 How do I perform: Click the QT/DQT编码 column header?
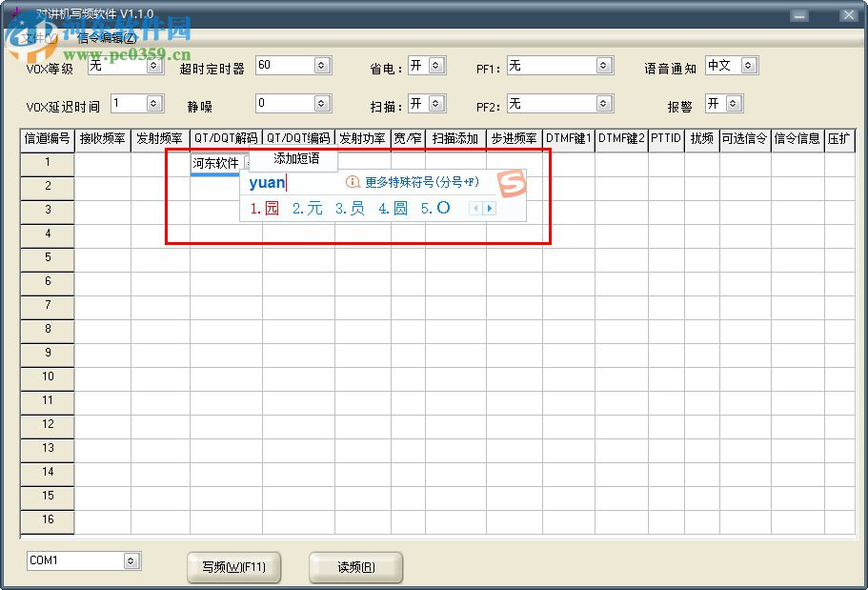point(298,139)
